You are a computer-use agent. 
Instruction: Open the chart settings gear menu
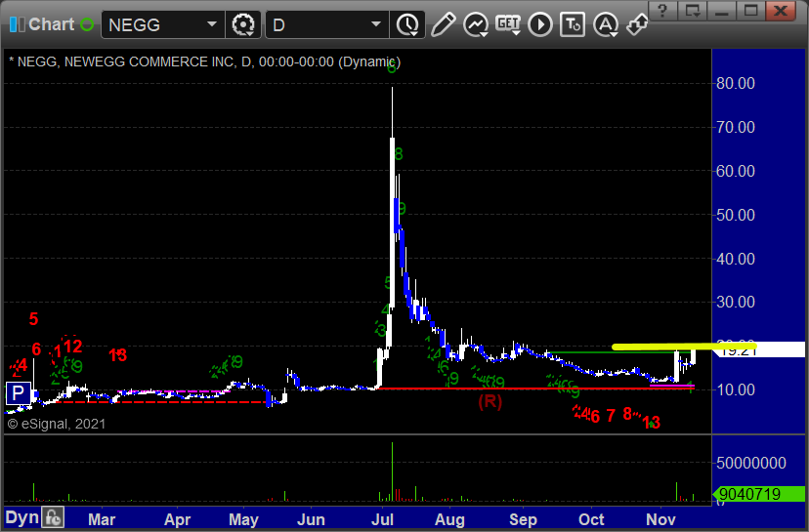[243, 24]
